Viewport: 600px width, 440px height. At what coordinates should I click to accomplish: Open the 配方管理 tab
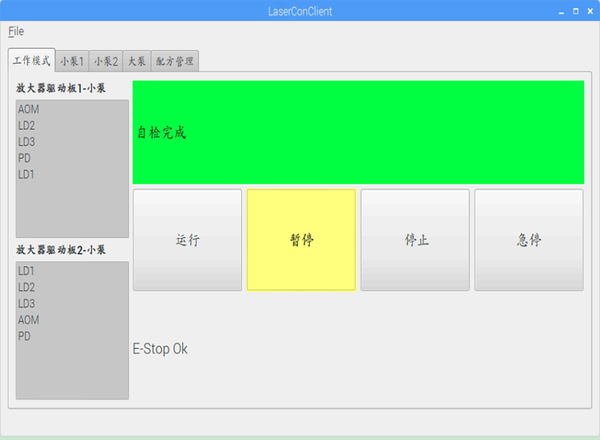[x=175, y=61]
